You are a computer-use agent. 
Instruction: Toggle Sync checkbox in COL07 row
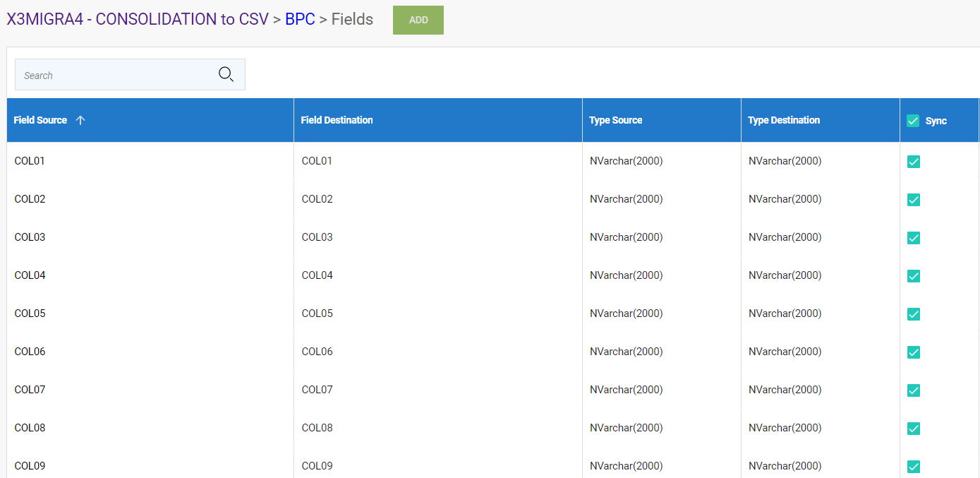913,390
